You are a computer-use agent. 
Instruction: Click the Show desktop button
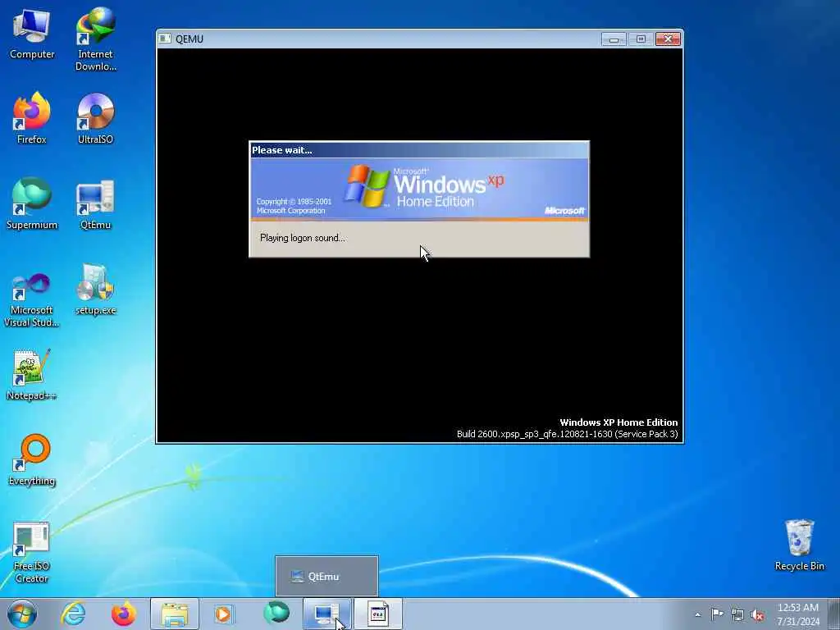click(834, 614)
